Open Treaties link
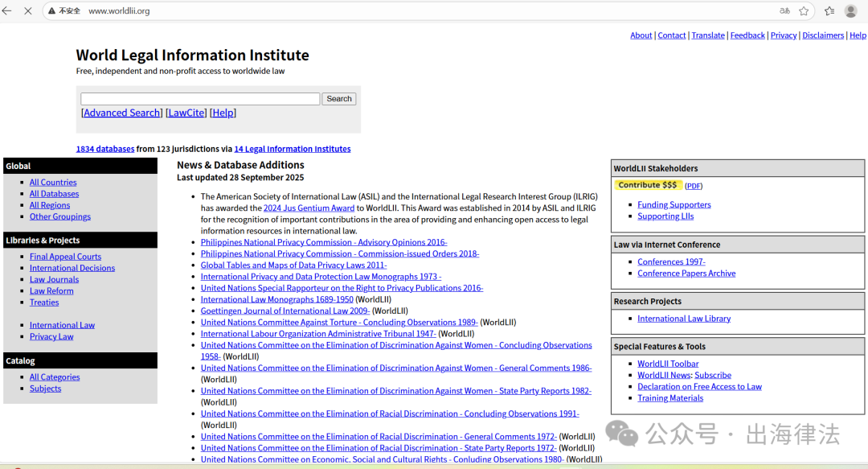This screenshot has height=469, width=868. pos(44,302)
